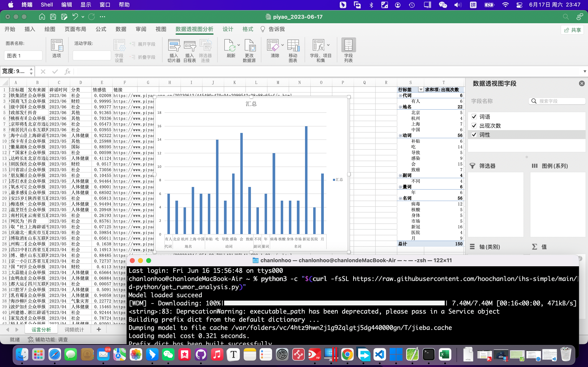Screen dimensions: 588x367
Task: Click the 宽度 up stepper arrow
Action: click(x=31, y=69)
